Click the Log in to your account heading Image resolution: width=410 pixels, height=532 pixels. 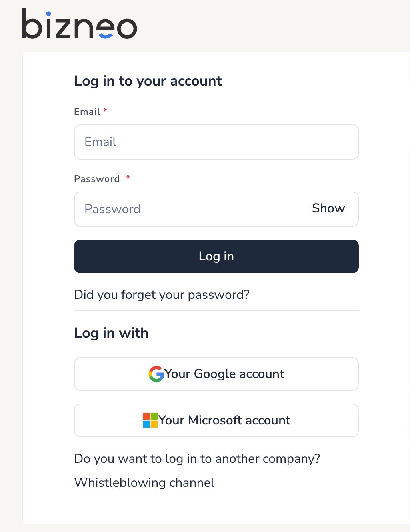pyautogui.click(x=148, y=81)
